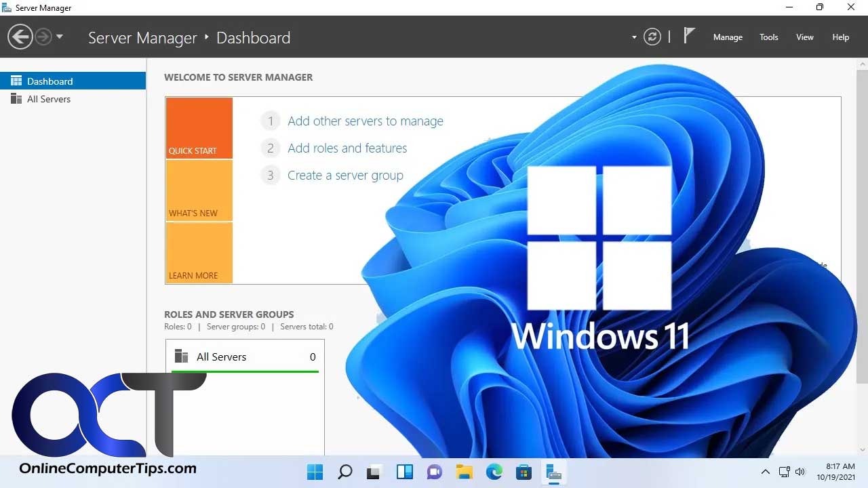Screen dimensions: 868x488
Task: Click Add other servers to manage
Action: [365, 121]
